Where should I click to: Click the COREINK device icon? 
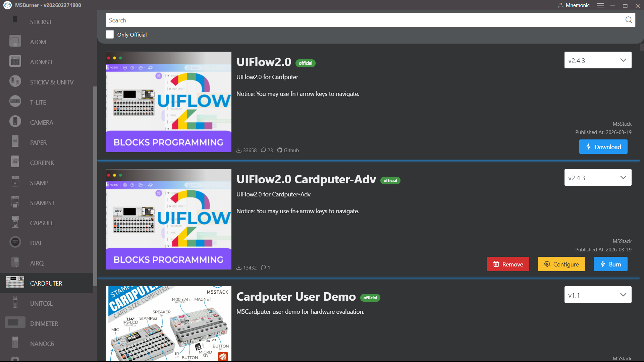tap(15, 162)
